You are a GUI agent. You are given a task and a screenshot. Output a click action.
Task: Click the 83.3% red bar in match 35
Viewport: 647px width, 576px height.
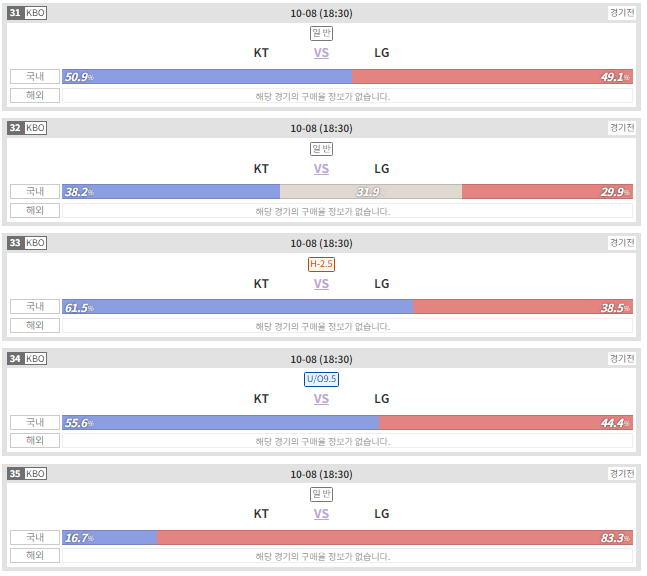click(395, 538)
